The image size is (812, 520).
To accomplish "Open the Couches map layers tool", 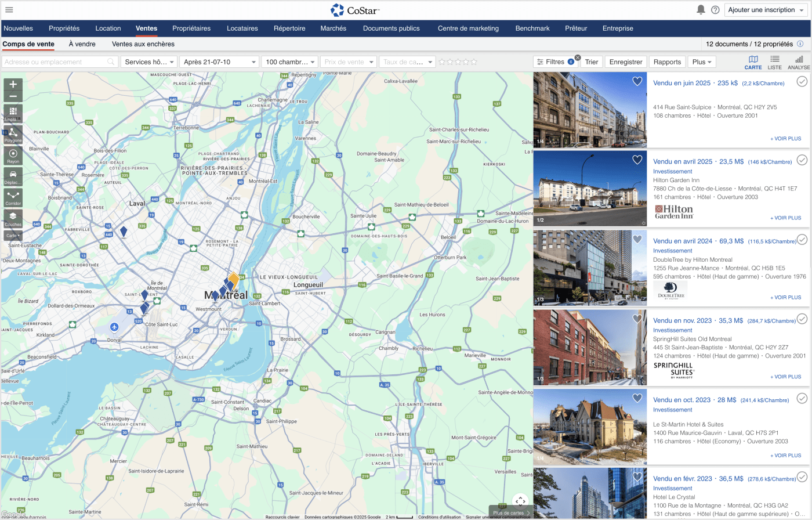I will [x=13, y=219].
